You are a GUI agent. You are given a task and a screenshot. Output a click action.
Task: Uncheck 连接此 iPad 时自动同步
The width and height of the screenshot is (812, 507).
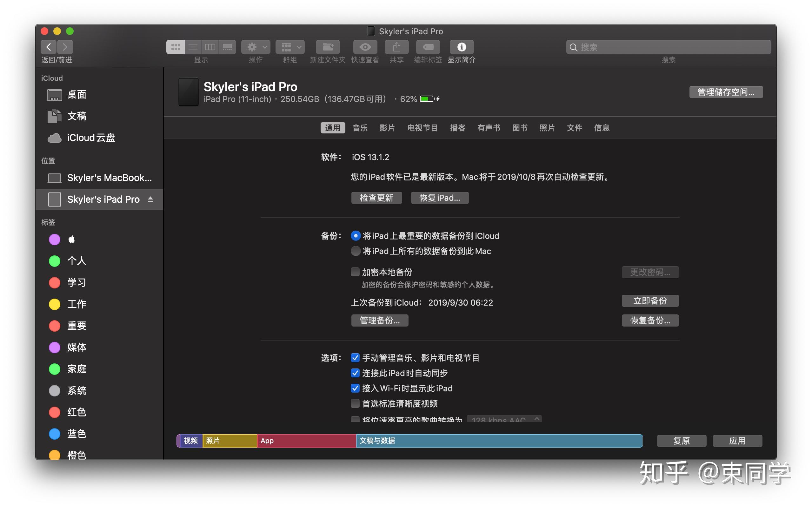355,373
